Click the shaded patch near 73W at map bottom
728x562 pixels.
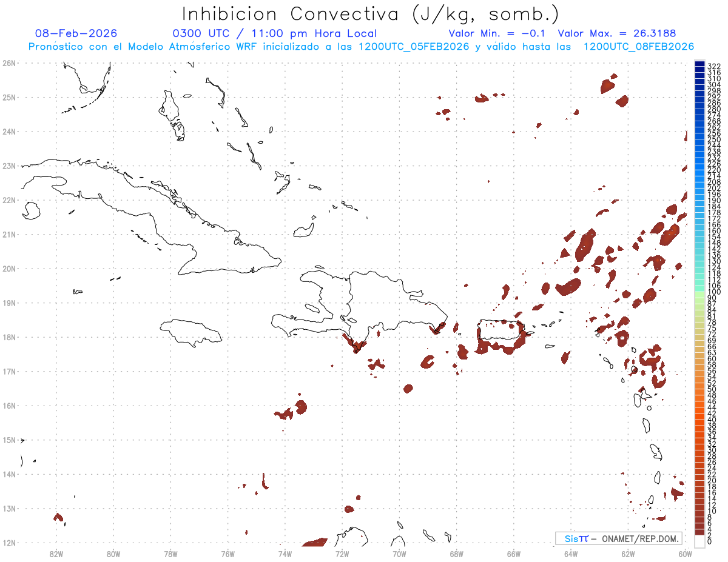click(x=315, y=542)
